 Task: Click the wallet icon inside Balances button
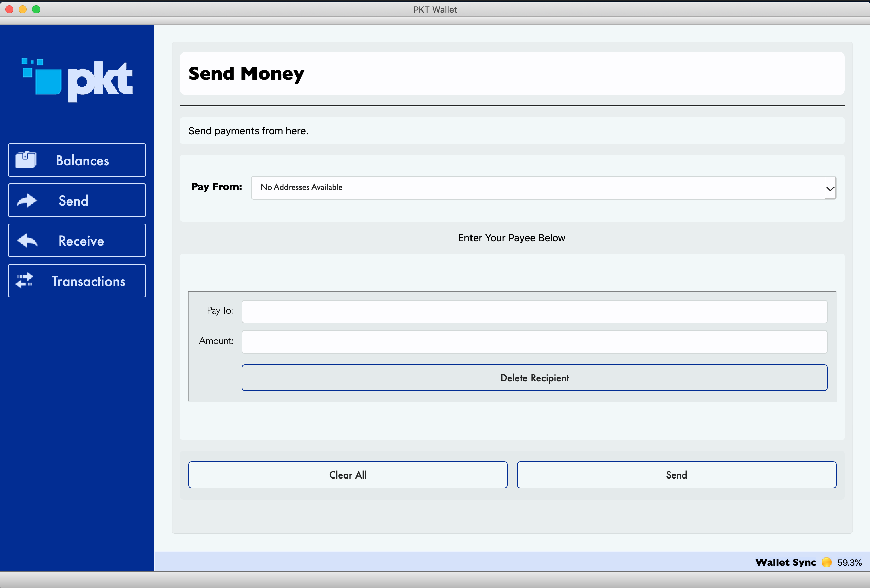pos(25,160)
